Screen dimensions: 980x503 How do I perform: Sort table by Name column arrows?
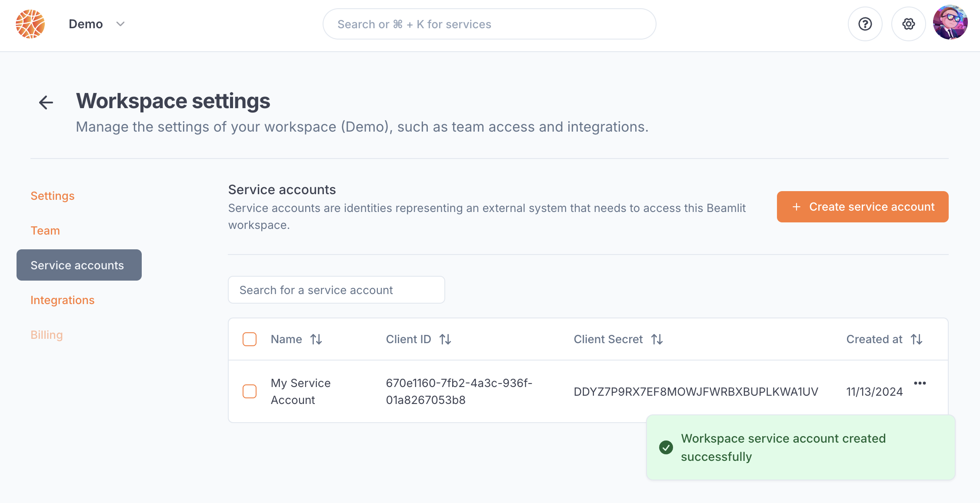[x=316, y=339]
